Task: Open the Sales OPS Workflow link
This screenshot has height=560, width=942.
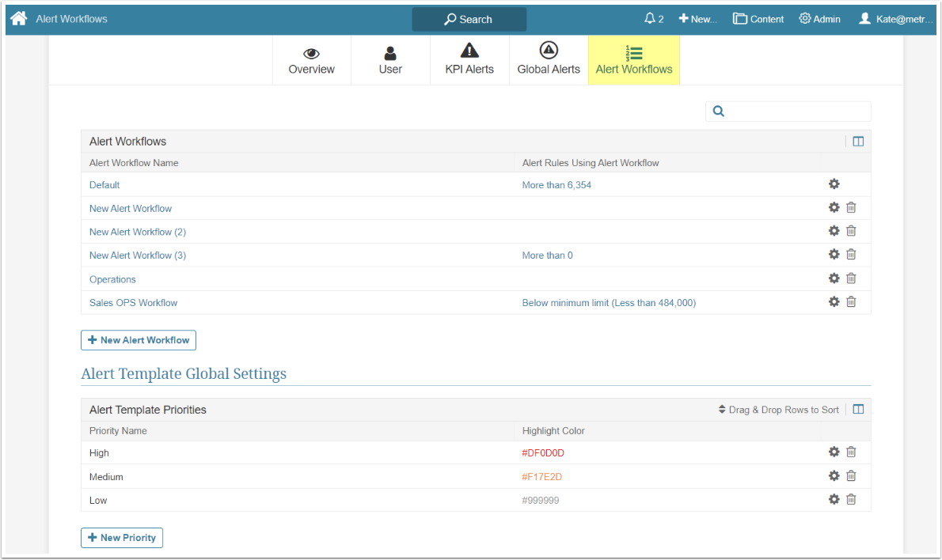Action: point(133,303)
